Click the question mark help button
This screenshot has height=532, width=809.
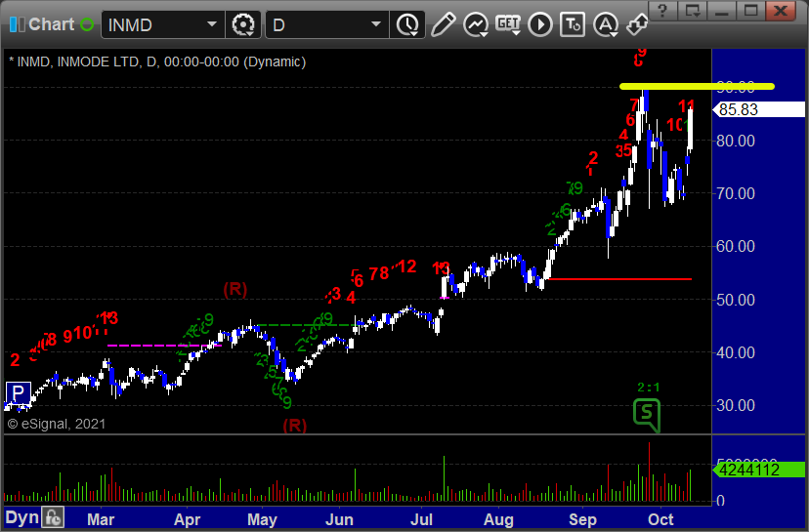click(662, 10)
